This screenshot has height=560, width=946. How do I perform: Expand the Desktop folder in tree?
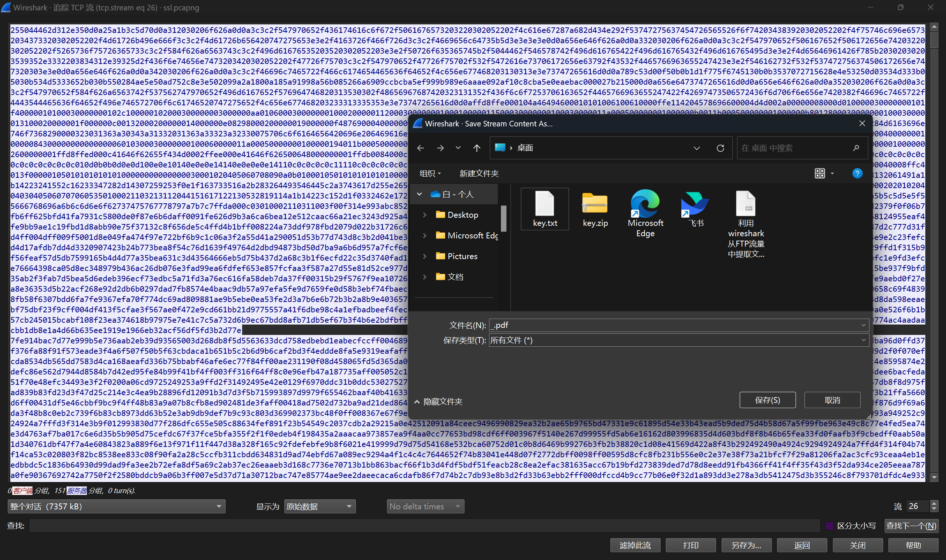(424, 215)
